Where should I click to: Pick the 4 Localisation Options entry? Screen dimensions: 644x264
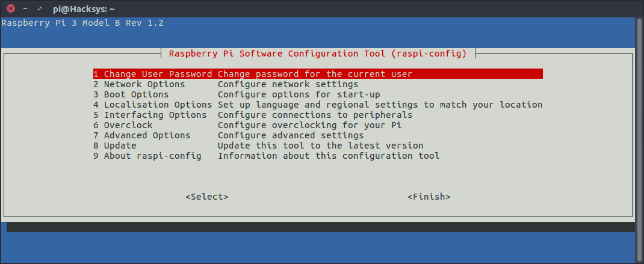tap(152, 105)
